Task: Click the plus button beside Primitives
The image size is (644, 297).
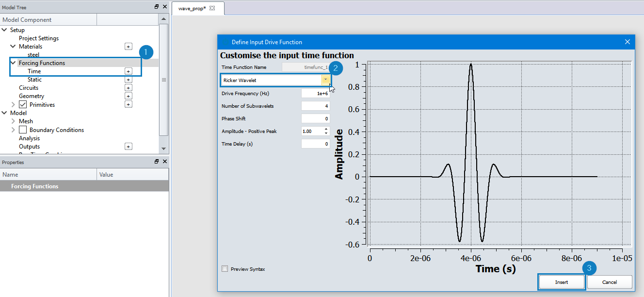Action: pos(129,104)
